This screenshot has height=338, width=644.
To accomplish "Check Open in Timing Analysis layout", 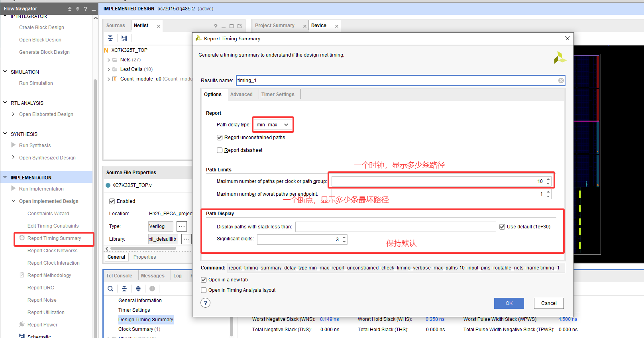I will (204, 290).
